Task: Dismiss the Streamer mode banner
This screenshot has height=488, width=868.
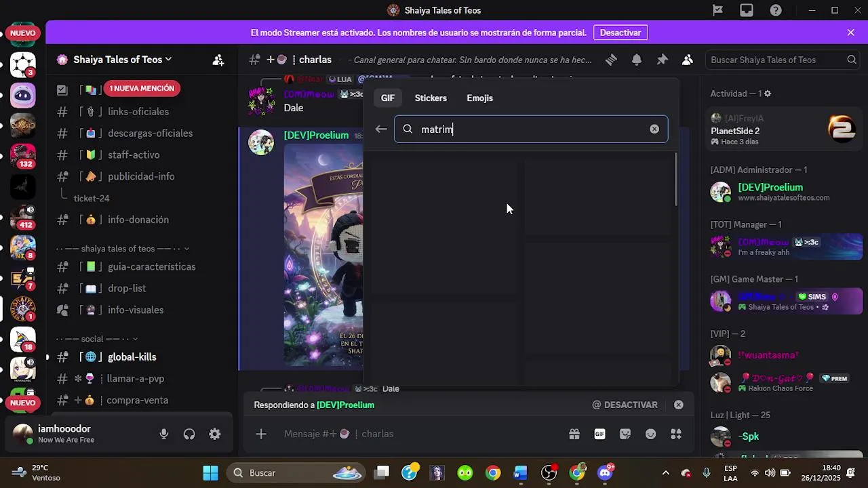Action: 851,33
